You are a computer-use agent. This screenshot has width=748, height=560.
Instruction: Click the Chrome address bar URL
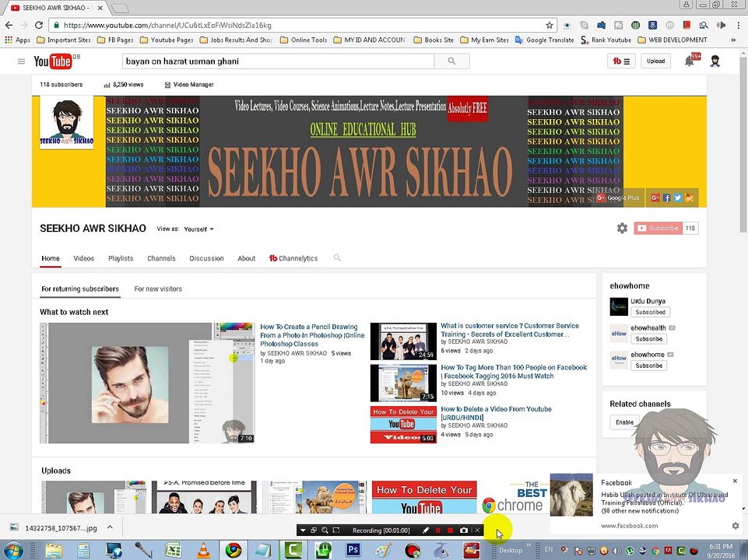pyautogui.click(x=167, y=25)
